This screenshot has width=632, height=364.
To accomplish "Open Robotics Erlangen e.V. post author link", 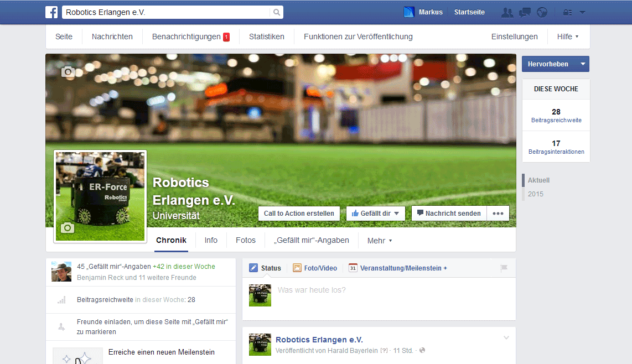I will point(319,340).
